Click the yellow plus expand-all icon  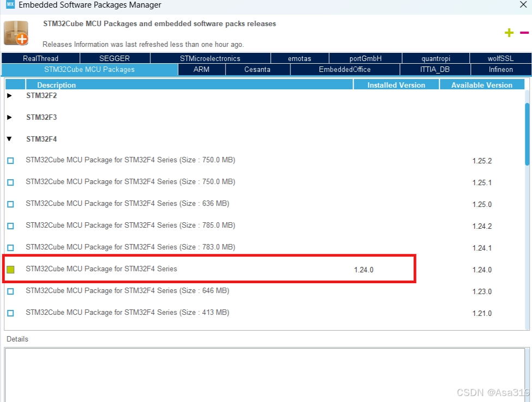[509, 33]
